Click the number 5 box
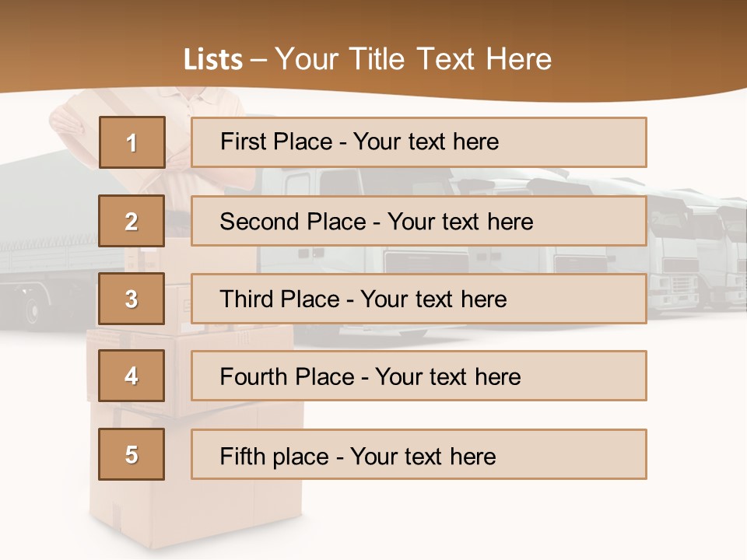Image resolution: width=747 pixels, height=560 pixels. coord(132,454)
